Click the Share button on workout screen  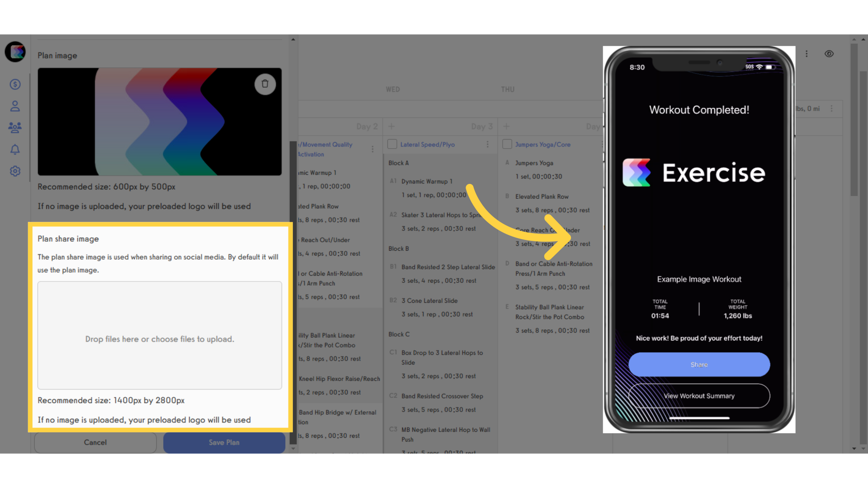coord(698,364)
